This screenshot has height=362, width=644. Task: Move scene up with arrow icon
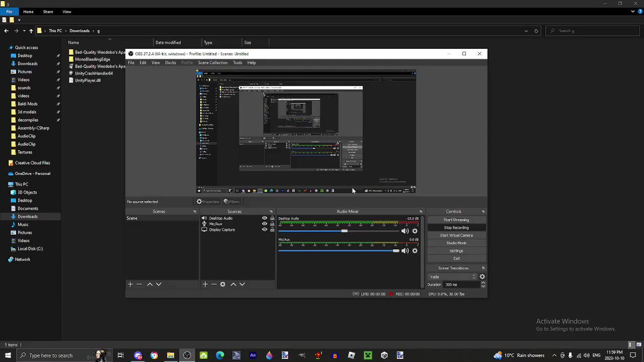(150, 284)
